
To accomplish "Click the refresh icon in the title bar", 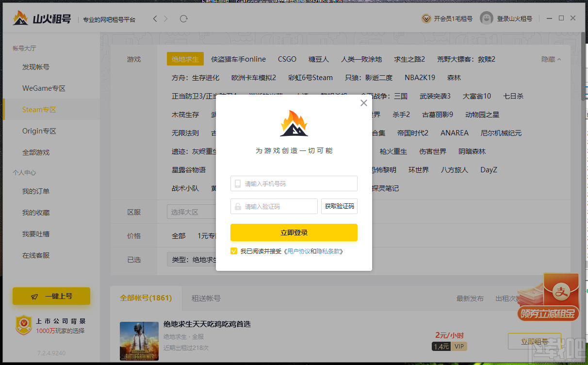I will (183, 18).
